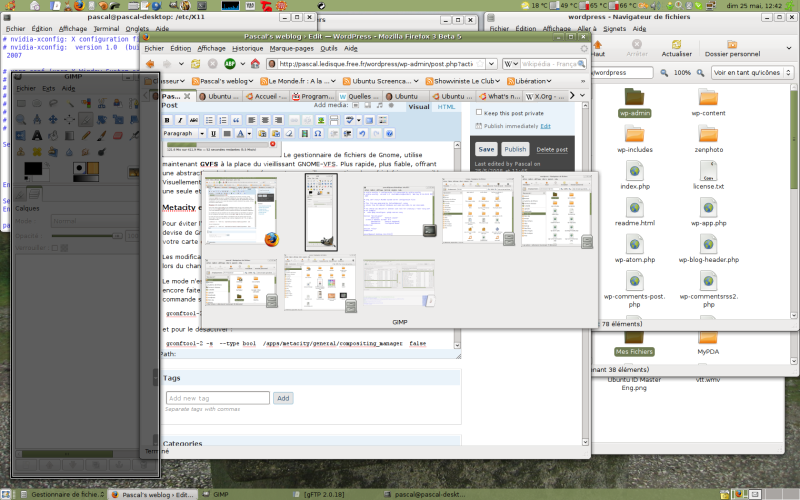Switch to the 'Quelles ...' Firefox tab
The image size is (800, 500).
[x=359, y=96]
